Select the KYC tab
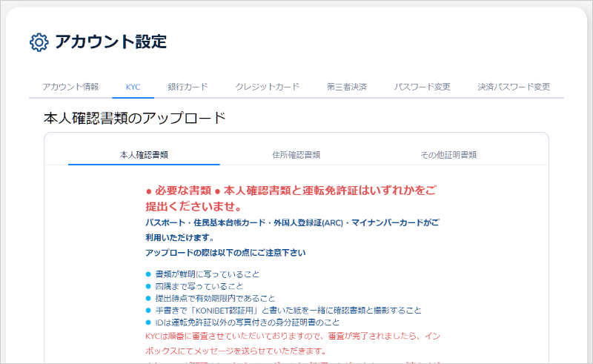 tap(133, 87)
